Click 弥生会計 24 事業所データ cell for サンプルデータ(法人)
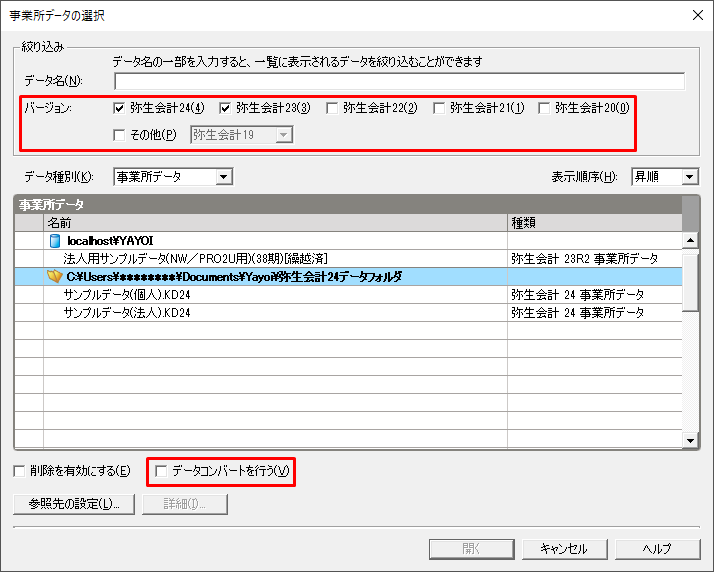 595,312
